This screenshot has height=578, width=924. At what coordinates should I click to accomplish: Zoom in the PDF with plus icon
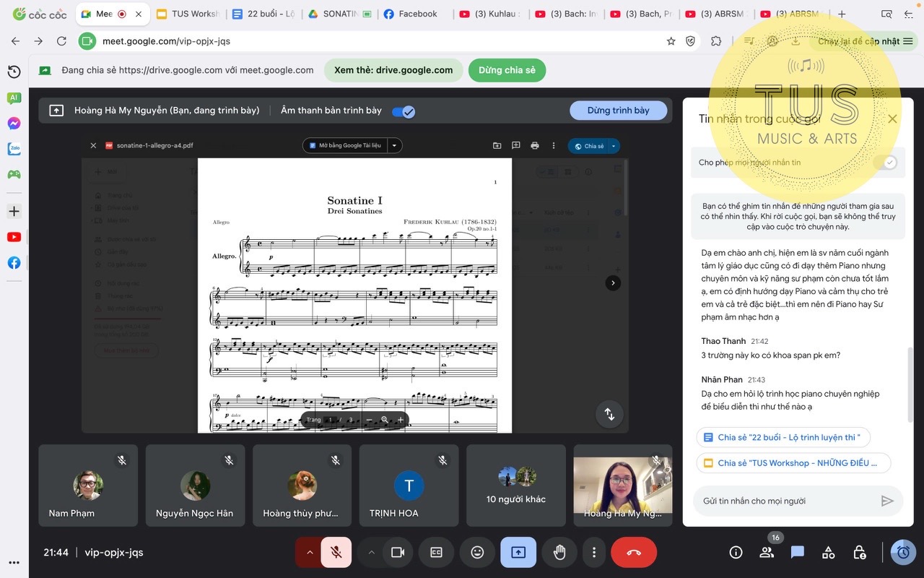[401, 420]
